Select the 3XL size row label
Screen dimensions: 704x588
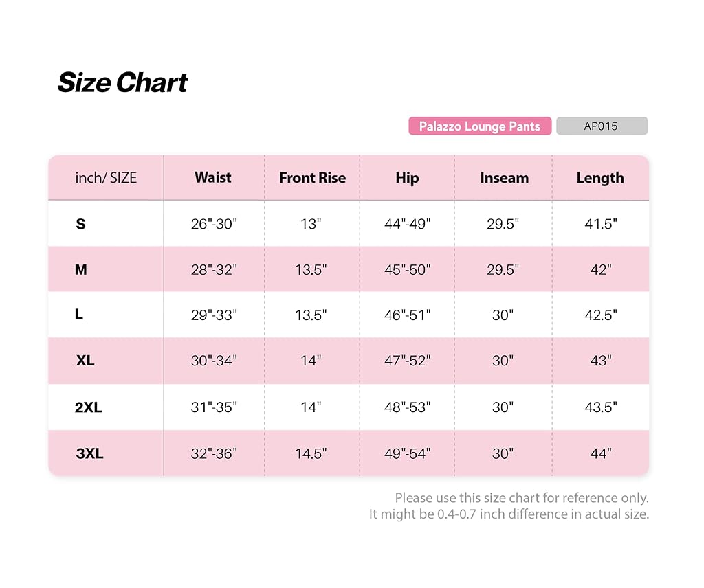tap(89, 453)
